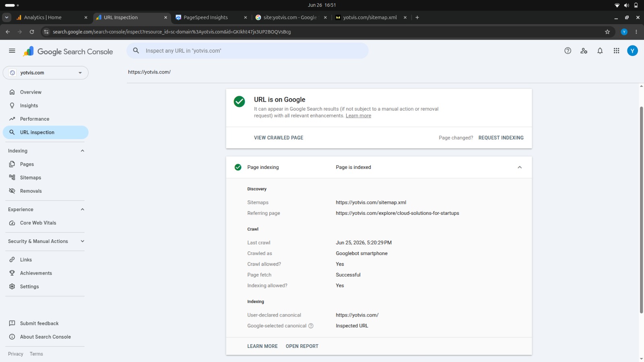644x362 pixels.
Task: Open the main hamburger menu
Action: click(x=12, y=51)
